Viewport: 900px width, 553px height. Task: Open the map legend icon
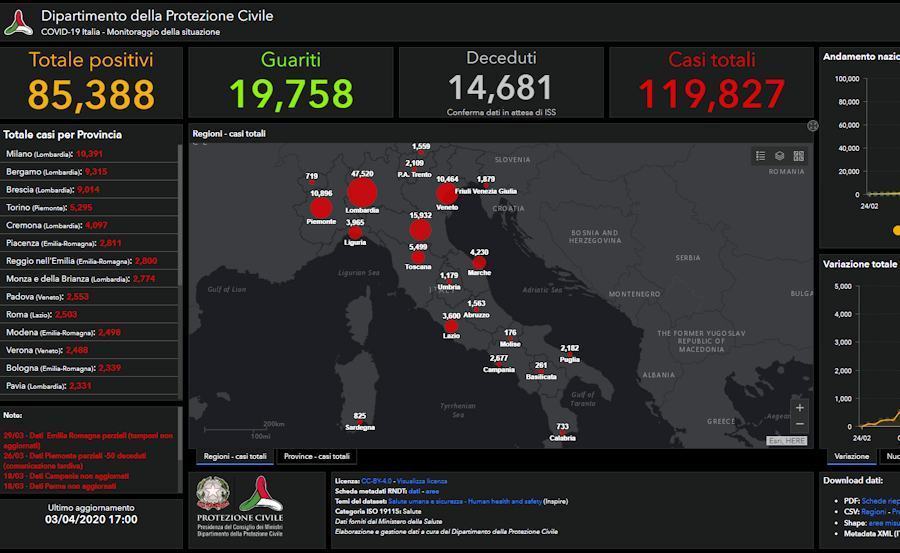[761, 156]
